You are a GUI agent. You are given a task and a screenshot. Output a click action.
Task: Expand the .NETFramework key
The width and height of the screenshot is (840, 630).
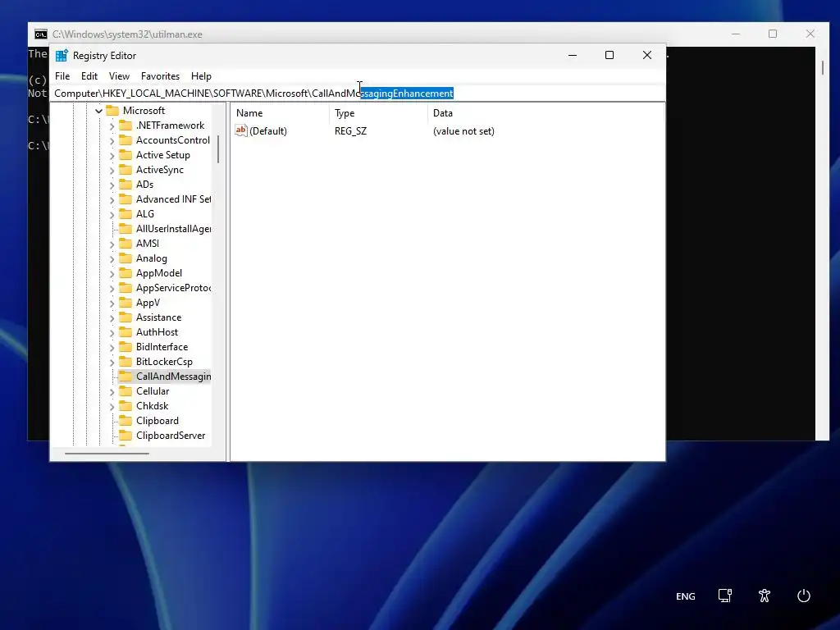112,126
